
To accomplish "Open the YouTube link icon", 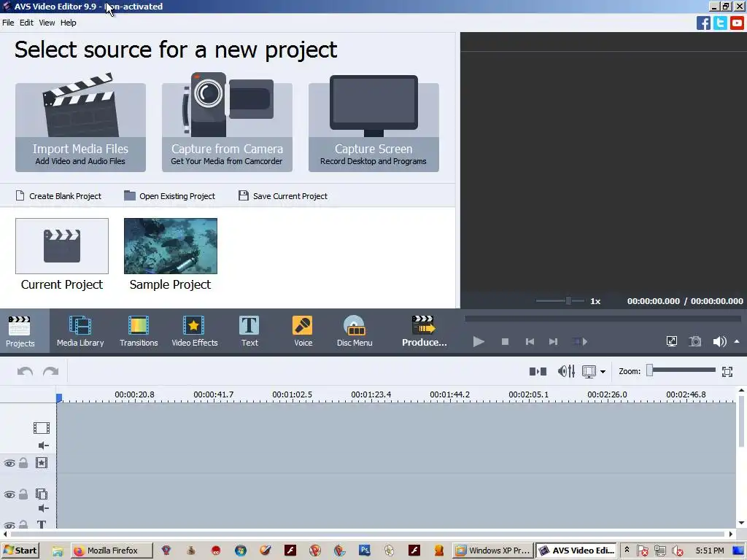I will [737, 23].
